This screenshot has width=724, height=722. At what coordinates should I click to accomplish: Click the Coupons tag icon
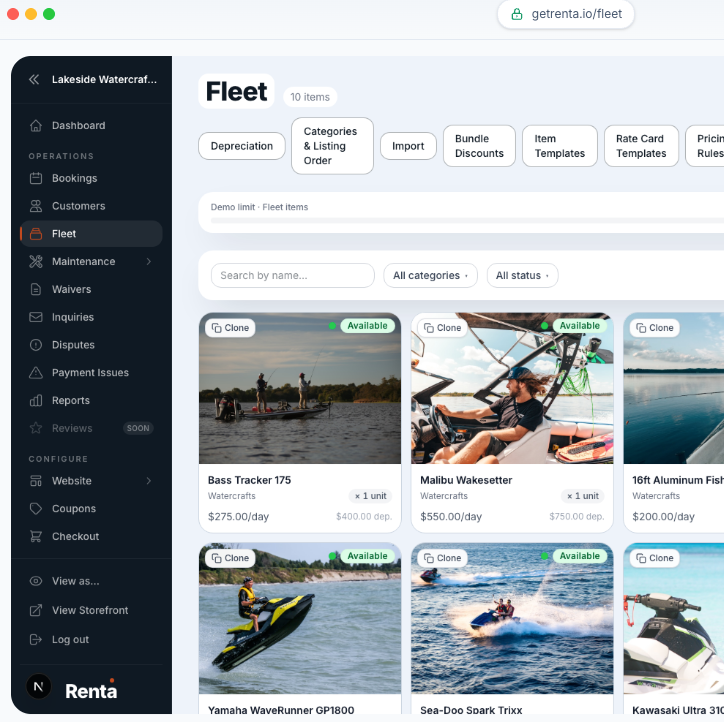pyautogui.click(x=36, y=508)
